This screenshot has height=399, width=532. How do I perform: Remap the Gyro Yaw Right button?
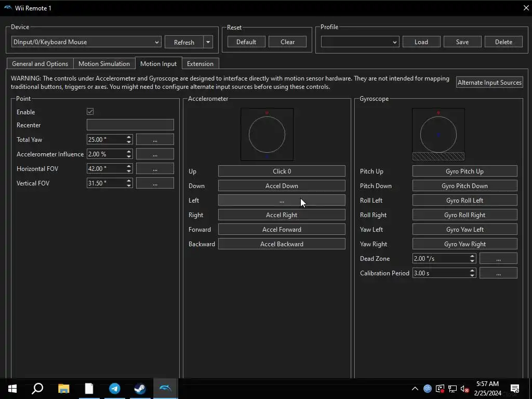click(x=465, y=244)
